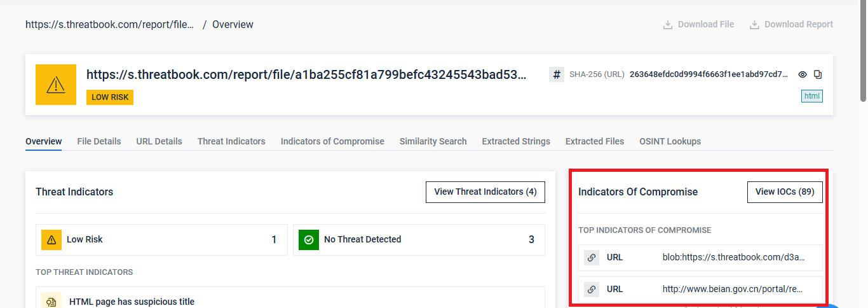868x308 pixels.
Task: Open the threatbook report breadcrumb link
Action: click(109, 25)
